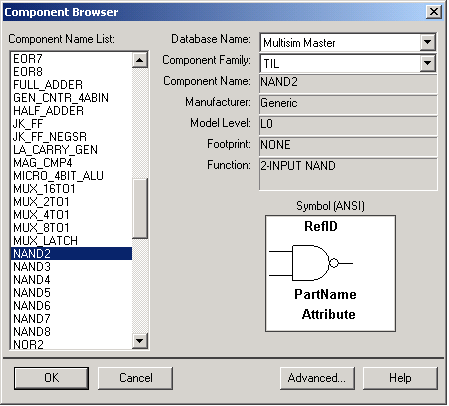Select JK_FF component
449x406 pixels.
71,124
